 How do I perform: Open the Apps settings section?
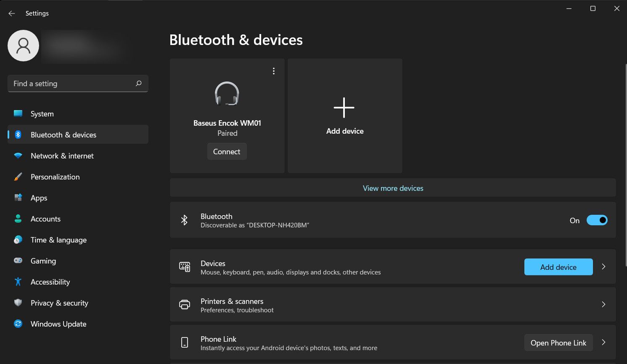(39, 198)
